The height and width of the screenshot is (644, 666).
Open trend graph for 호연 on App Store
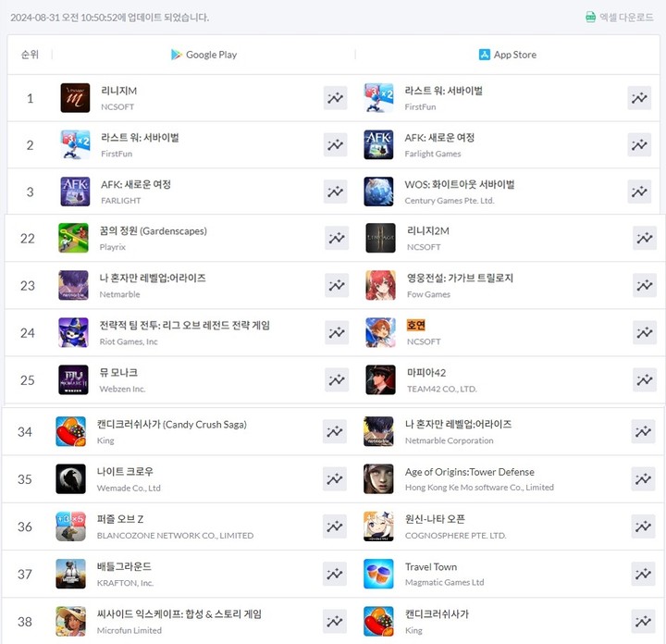click(645, 332)
